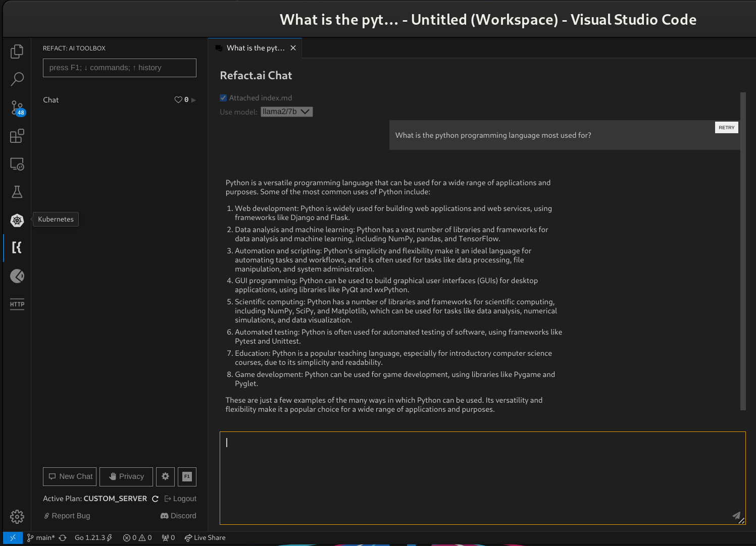Click the Report Bug link
The image size is (756, 546).
67,516
